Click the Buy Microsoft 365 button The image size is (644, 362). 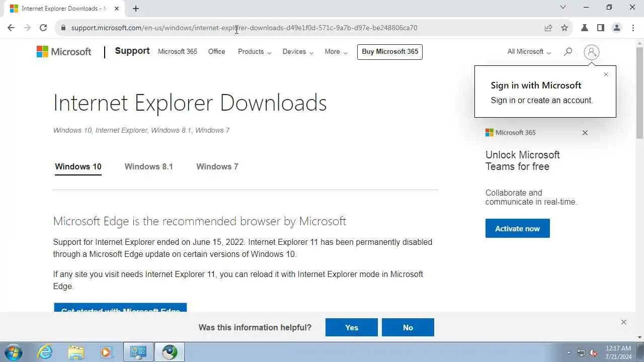point(390,52)
